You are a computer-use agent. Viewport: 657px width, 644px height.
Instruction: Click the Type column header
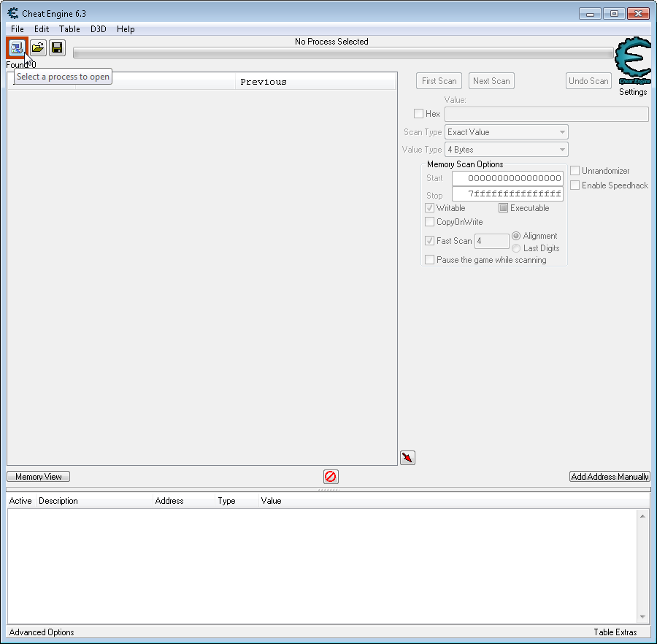(237, 501)
